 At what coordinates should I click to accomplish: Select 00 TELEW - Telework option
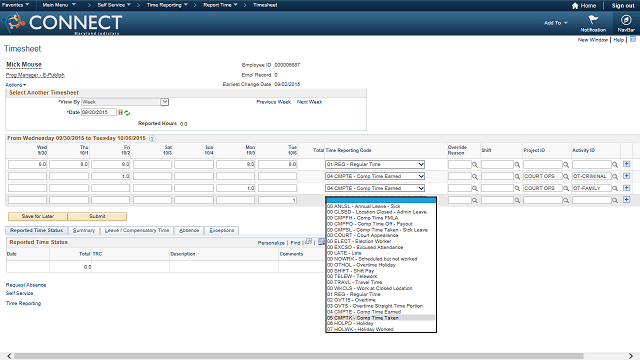[380, 276]
